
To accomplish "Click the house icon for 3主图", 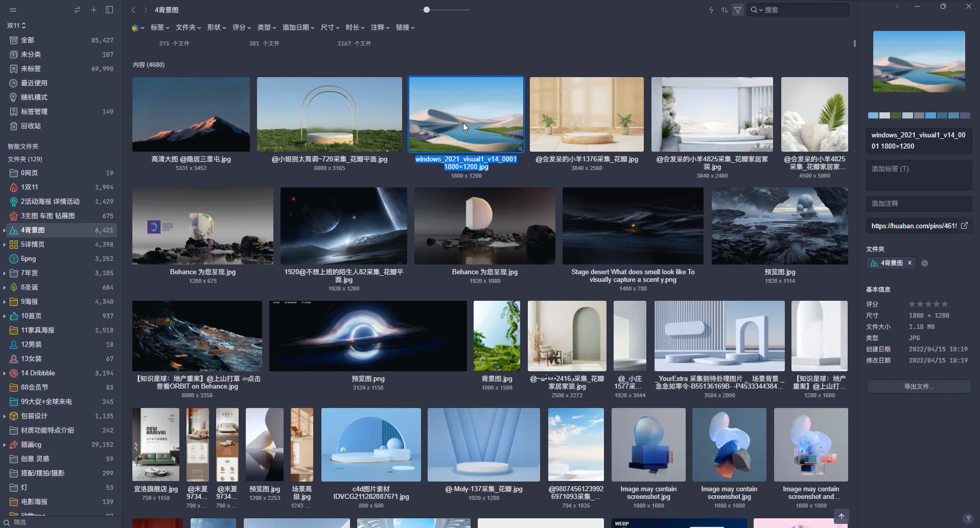I will click(14, 216).
